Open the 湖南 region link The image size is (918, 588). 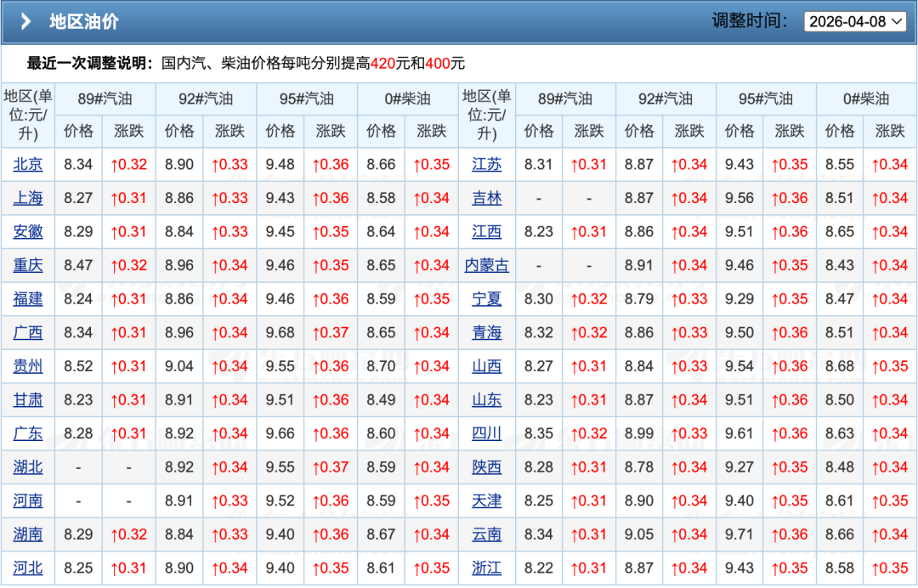pyautogui.click(x=28, y=534)
